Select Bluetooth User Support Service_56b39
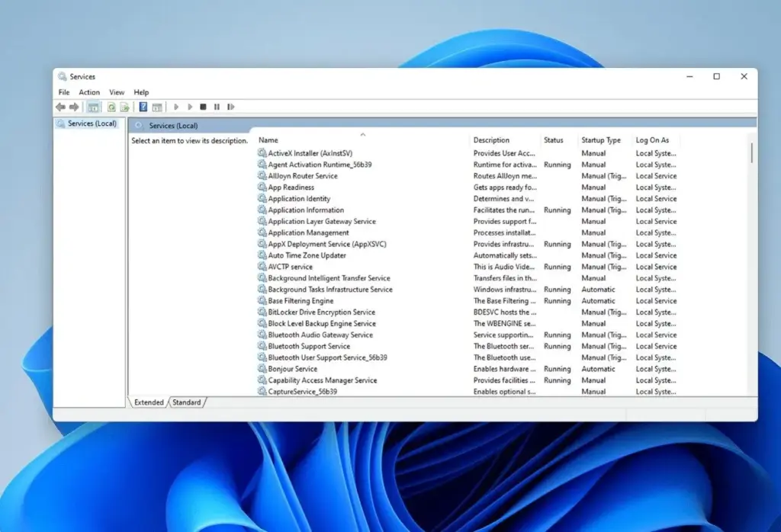 coord(327,357)
